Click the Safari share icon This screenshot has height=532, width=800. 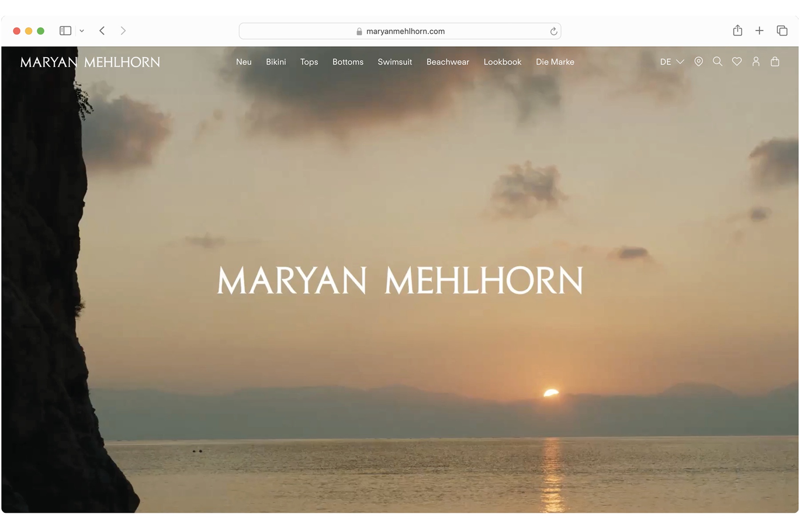[738, 30]
